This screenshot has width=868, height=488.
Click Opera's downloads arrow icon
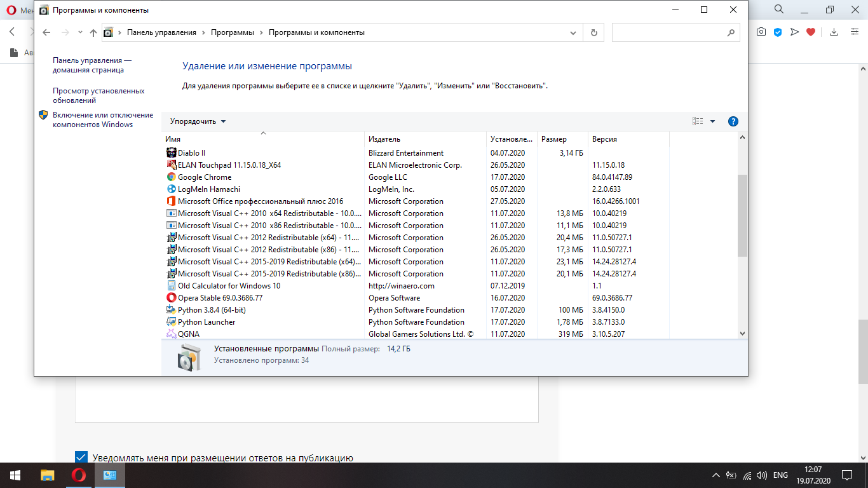click(x=834, y=32)
